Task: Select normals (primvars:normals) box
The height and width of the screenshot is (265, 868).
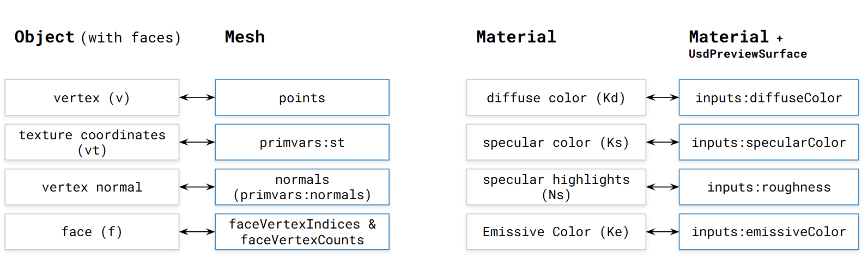Action: 302,187
